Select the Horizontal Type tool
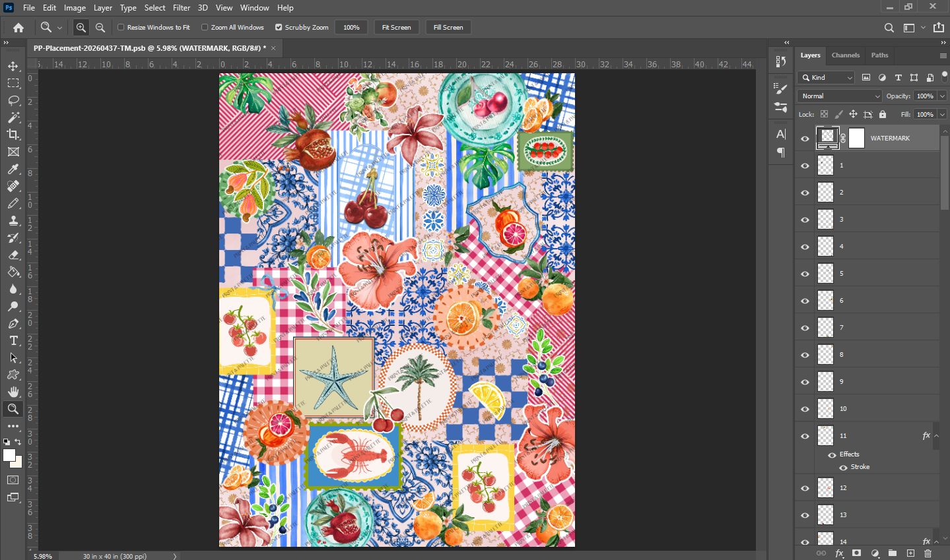The width and height of the screenshot is (950, 560). tap(13, 340)
